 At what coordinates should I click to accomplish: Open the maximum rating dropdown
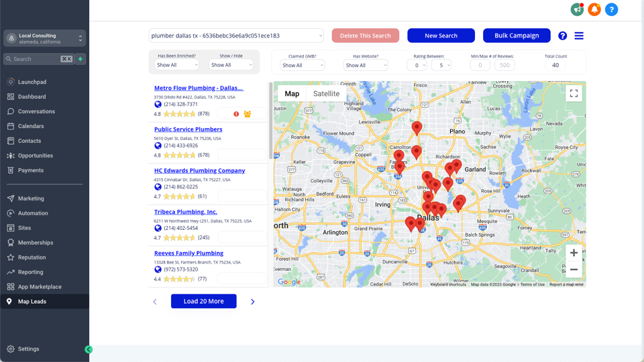441,65
